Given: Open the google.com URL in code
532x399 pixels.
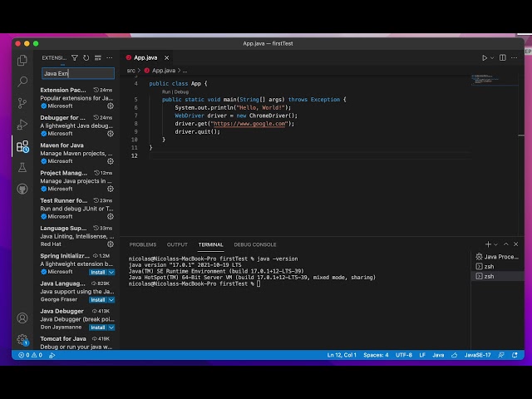Looking at the screenshot, I should click(x=249, y=124).
